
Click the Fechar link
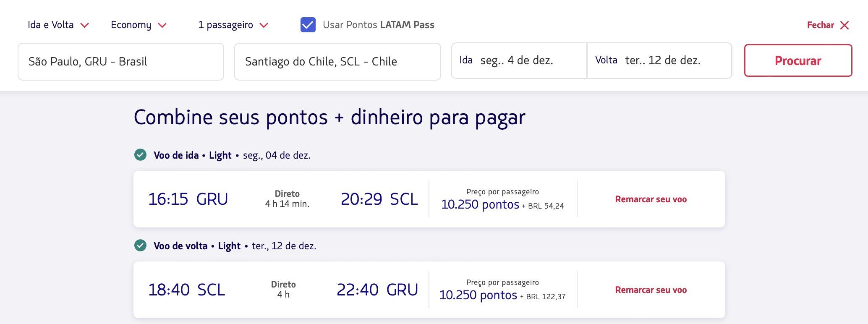point(820,25)
